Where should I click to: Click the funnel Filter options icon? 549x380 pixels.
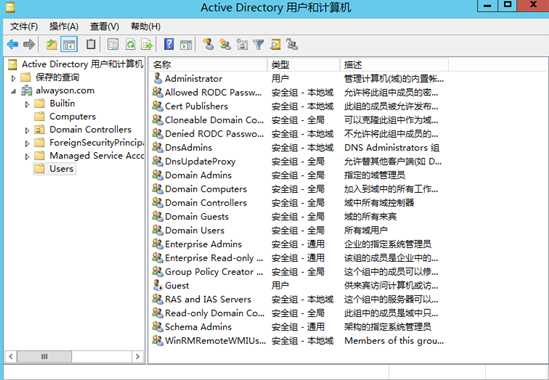pos(258,44)
